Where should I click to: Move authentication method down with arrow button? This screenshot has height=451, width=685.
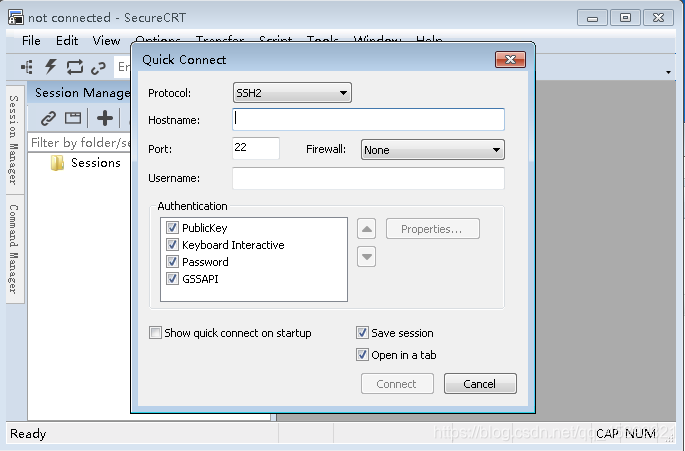point(367,257)
